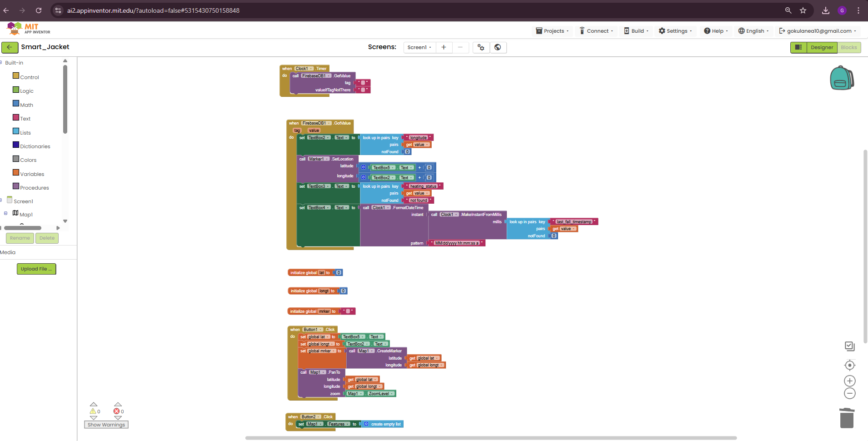Open the backpack icon in workspace
Image resolution: width=868 pixels, height=441 pixels.
[x=842, y=78]
